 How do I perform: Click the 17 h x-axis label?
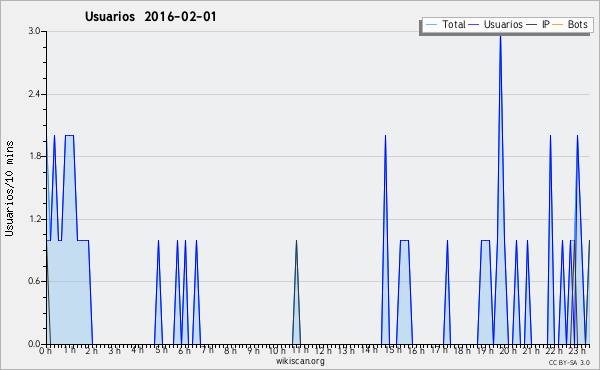tap(439, 350)
